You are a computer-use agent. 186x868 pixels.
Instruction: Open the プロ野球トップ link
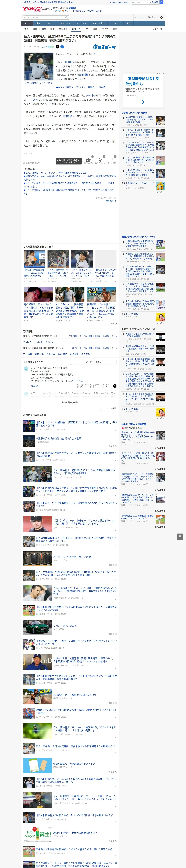(75, 336)
